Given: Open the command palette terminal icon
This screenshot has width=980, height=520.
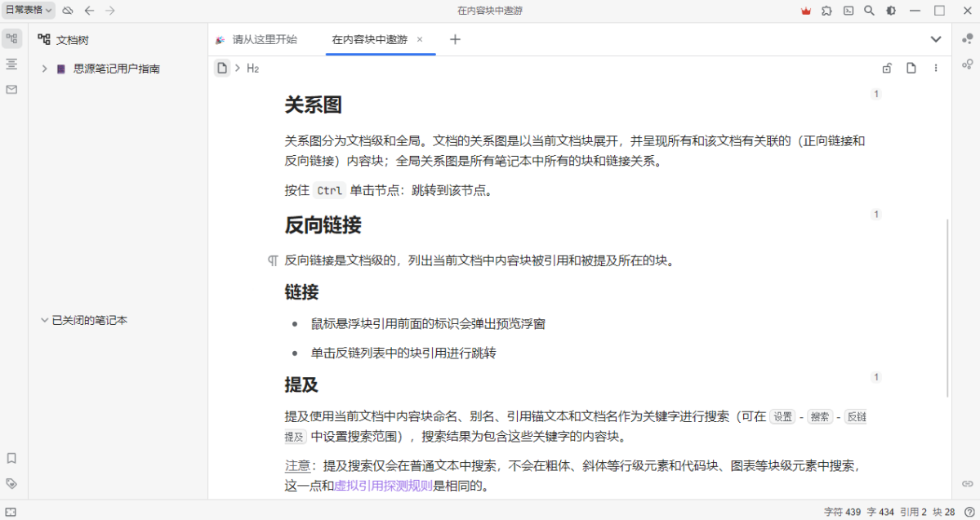Looking at the screenshot, I should click(849, 11).
